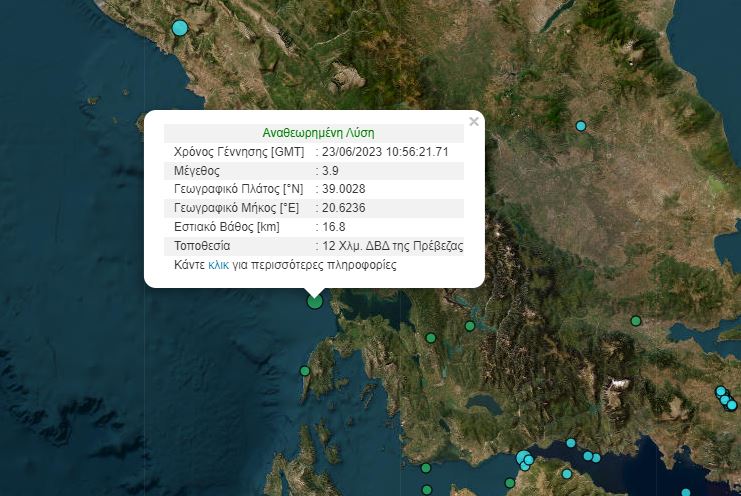Viewport: 741px width, 496px height.
Task: Select the green epicenter marker under the popup pointer
Action: [315, 301]
